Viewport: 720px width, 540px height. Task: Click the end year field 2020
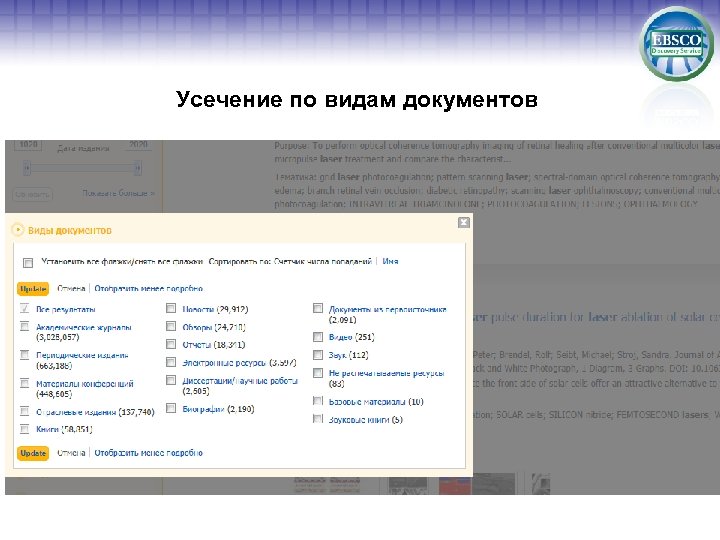(138, 145)
